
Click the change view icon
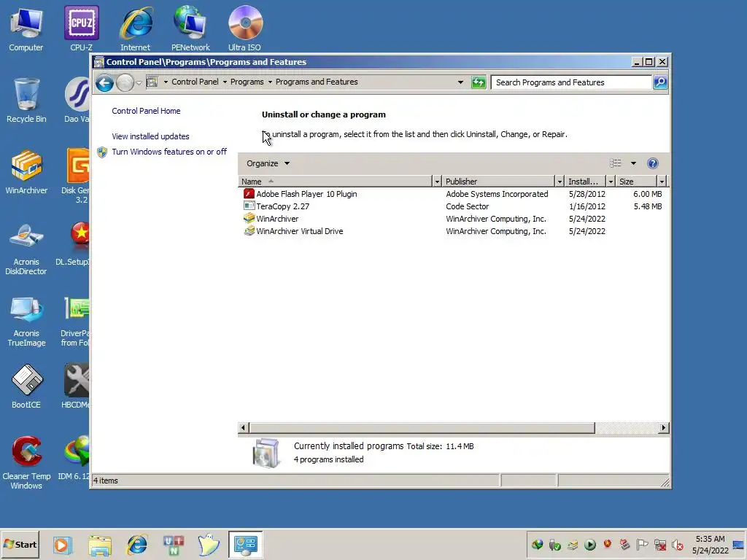pyautogui.click(x=616, y=163)
